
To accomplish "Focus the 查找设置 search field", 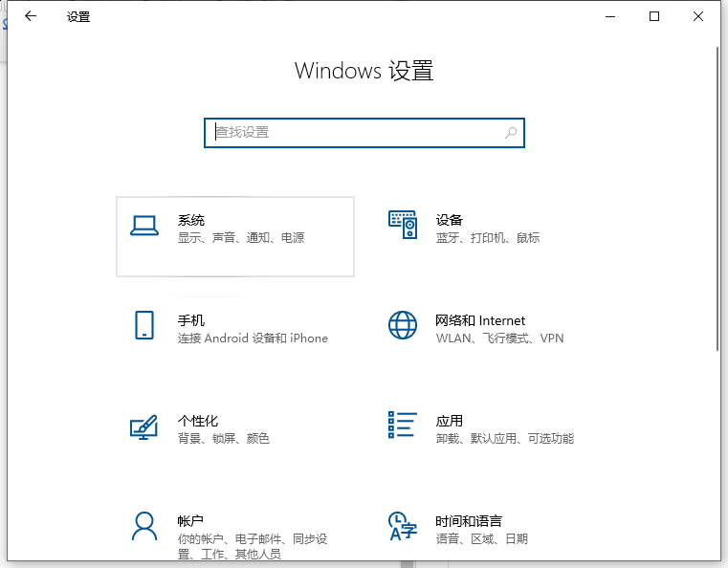I will pyautogui.click(x=354, y=133).
